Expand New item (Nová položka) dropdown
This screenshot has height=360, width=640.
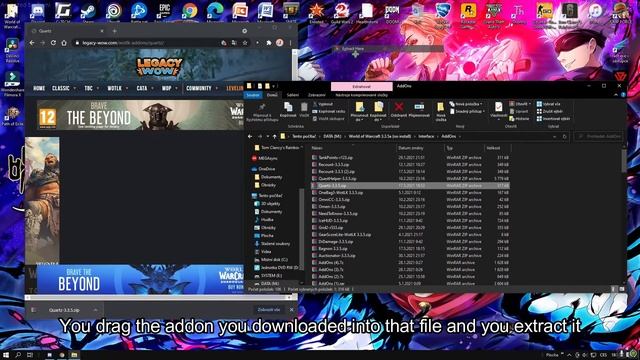466,104
